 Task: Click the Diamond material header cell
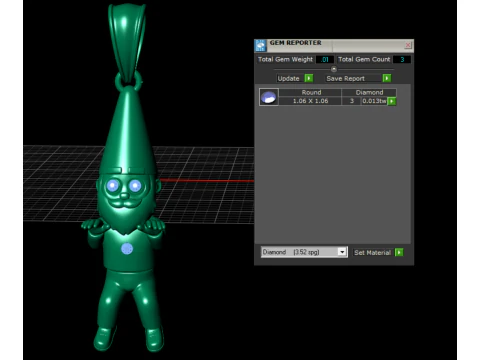click(369, 92)
